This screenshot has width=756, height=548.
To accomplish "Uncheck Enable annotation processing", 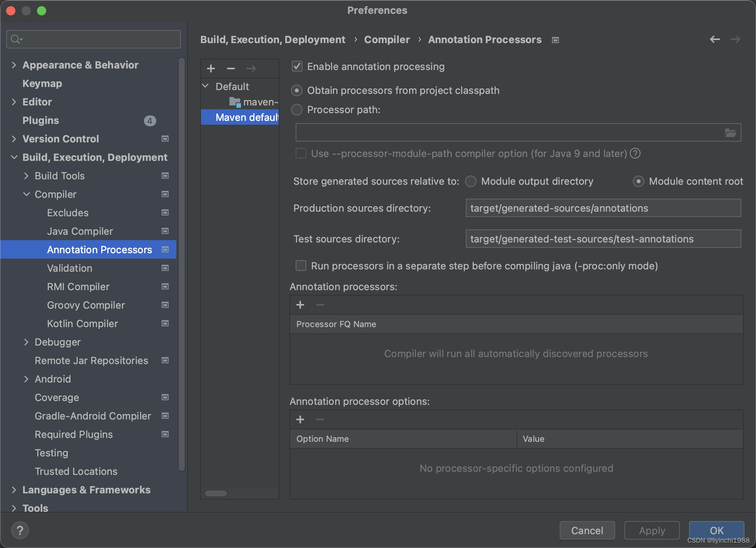I will (x=296, y=66).
